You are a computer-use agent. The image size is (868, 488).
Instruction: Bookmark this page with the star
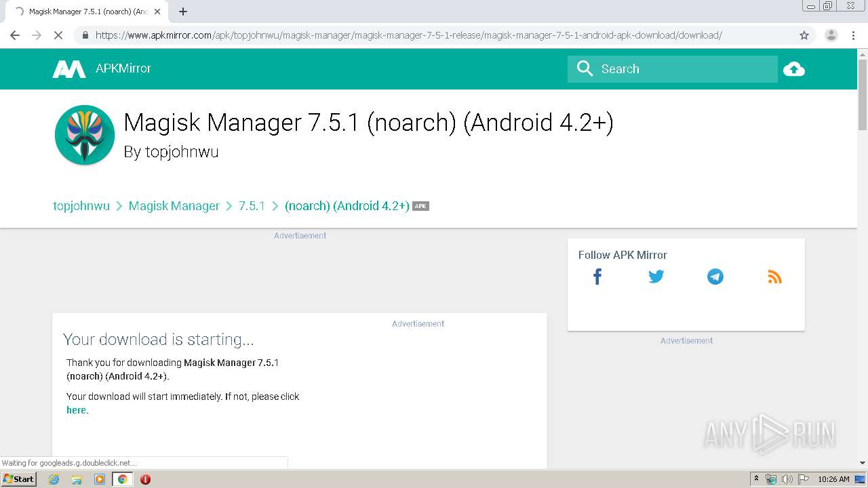tap(804, 35)
